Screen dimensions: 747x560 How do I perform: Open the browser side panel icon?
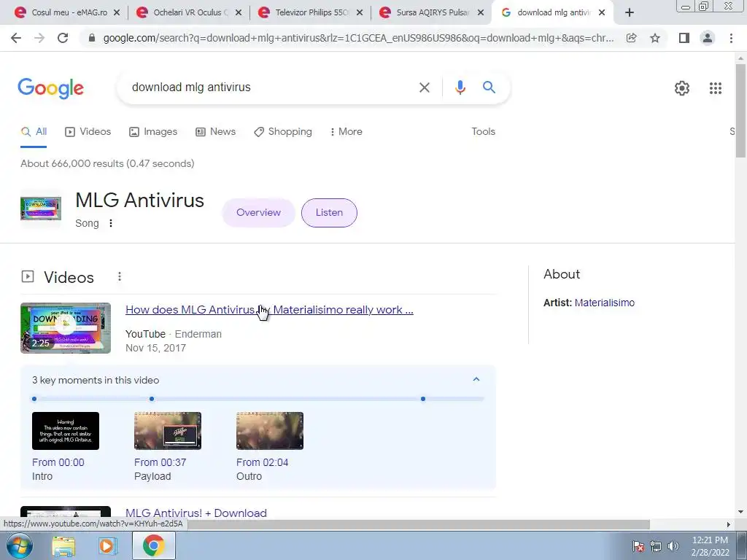coord(684,38)
